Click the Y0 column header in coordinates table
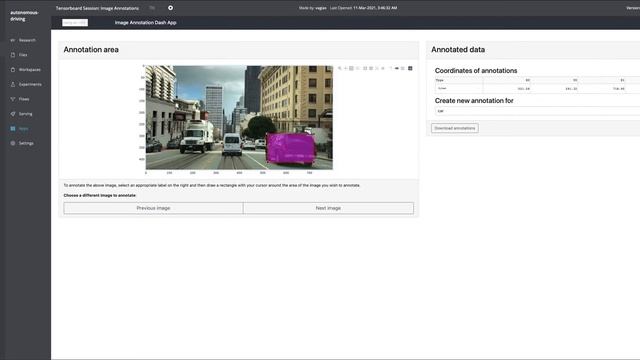This screenshot has height=360, width=640. click(555, 80)
